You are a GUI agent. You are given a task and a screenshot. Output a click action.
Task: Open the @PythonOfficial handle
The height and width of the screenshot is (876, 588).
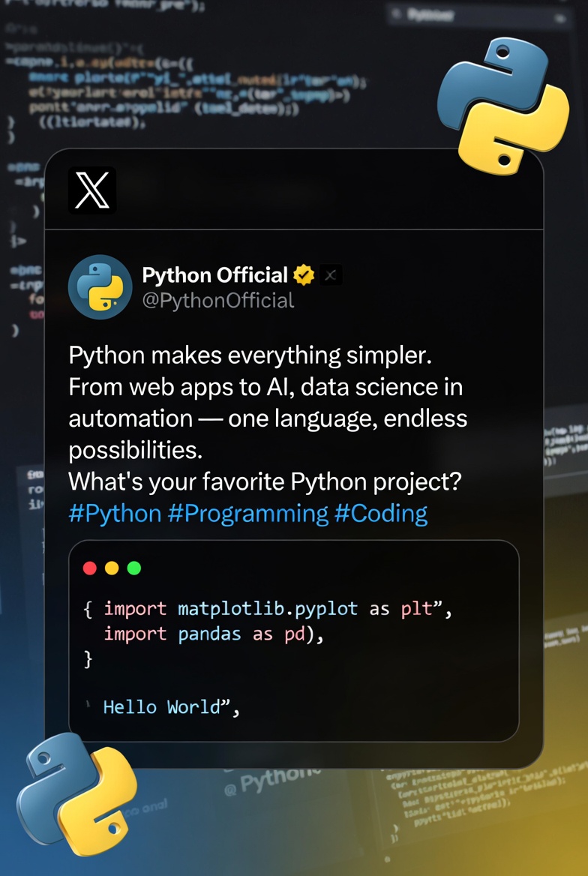(x=218, y=301)
